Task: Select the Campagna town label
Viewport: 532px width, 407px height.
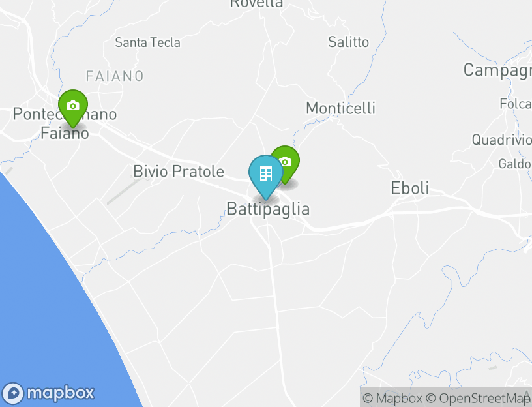Action: tap(497, 70)
